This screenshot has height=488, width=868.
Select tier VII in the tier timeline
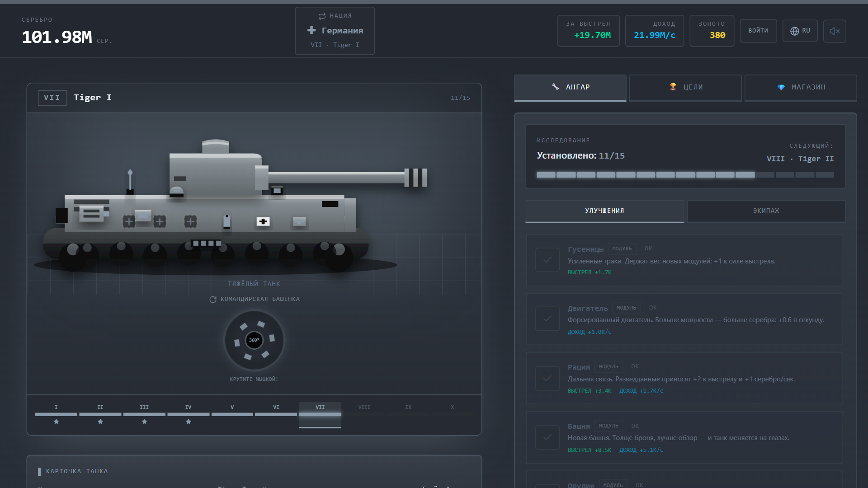[x=320, y=414]
